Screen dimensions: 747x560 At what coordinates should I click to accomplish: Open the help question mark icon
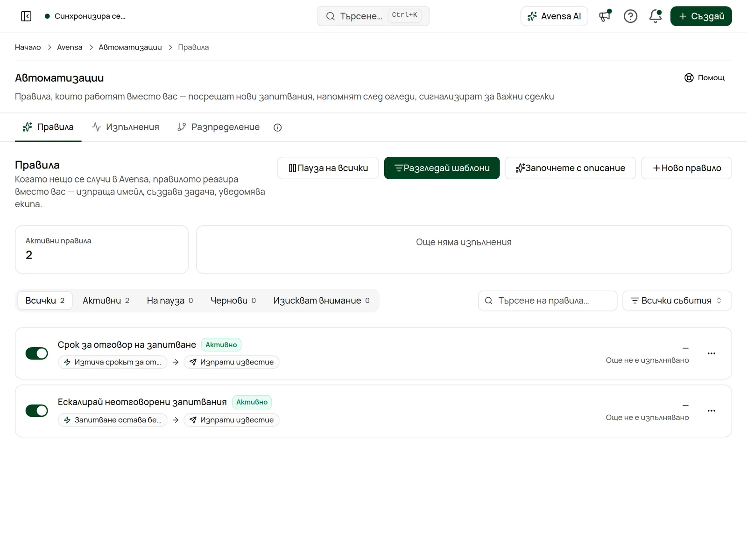pyautogui.click(x=630, y=16)
